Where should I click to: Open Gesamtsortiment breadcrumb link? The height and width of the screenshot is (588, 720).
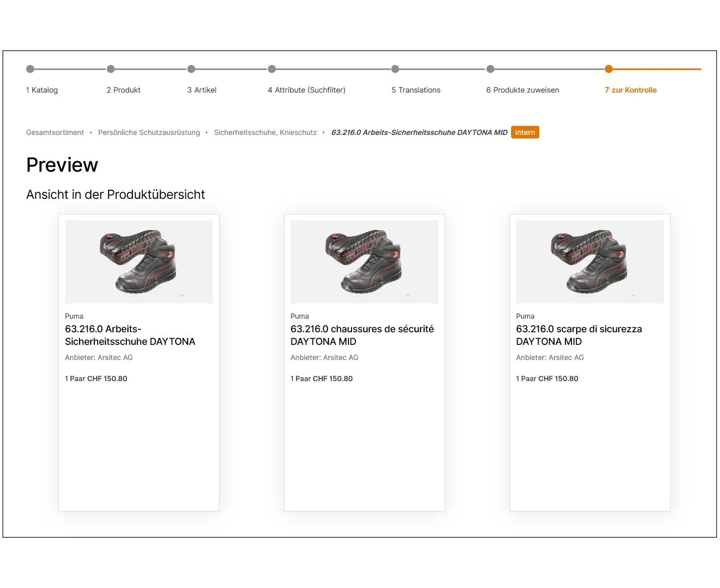click(55, 132)
